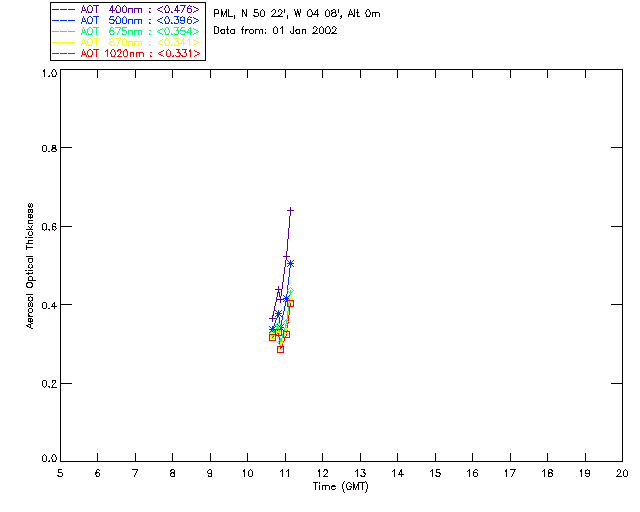
Task: Click the x-axis tick label 10
Action: point(248,473)
